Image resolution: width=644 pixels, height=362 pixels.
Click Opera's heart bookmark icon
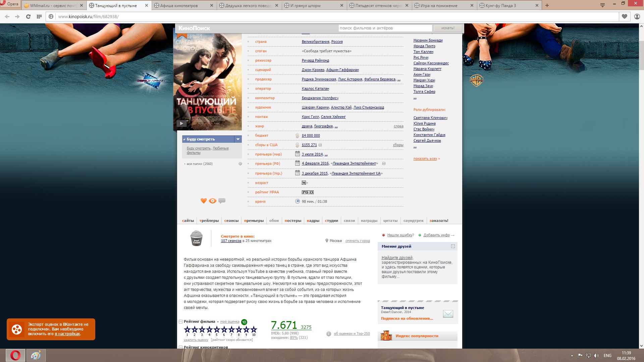624,16
